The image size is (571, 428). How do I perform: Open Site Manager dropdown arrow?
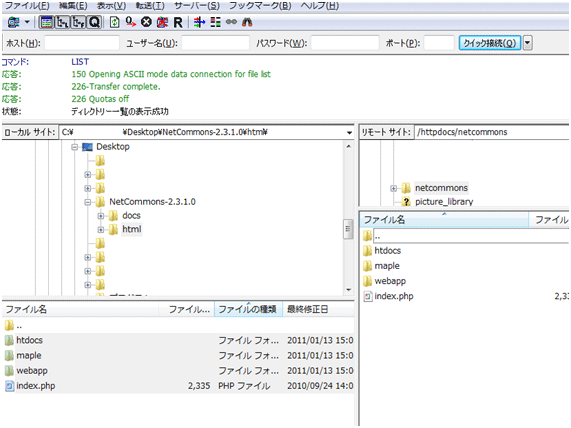click(x=27, y=23)
